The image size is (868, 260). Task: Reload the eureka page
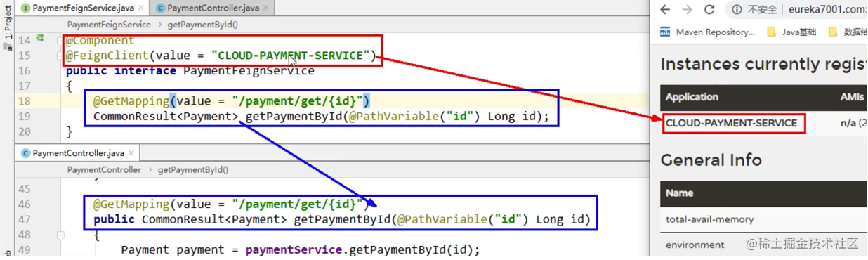709,9
